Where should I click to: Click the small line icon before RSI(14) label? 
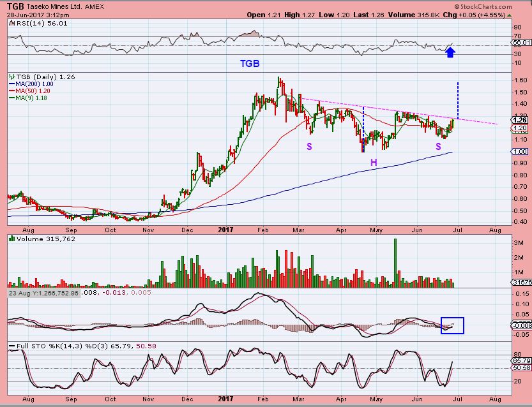pyautogui.click(x=11, y=23)
